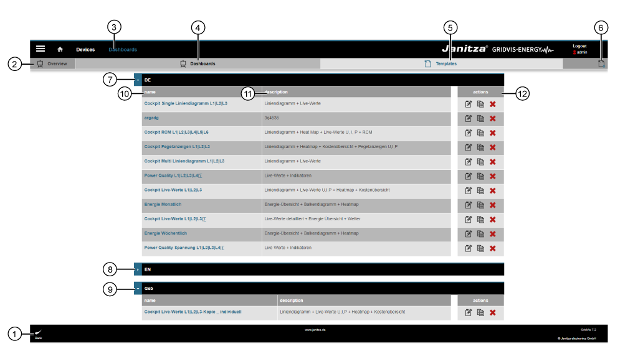Open the hamburger menu in top bar

(40, 49)
